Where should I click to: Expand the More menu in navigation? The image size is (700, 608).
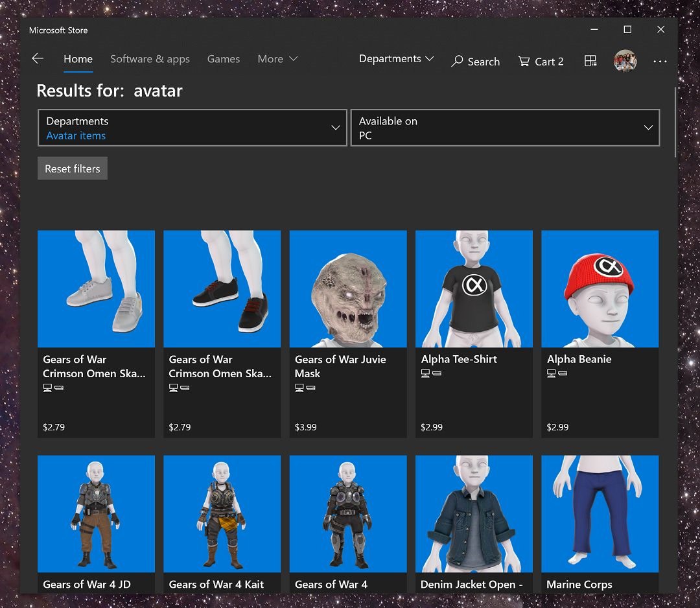click(277, 59)
